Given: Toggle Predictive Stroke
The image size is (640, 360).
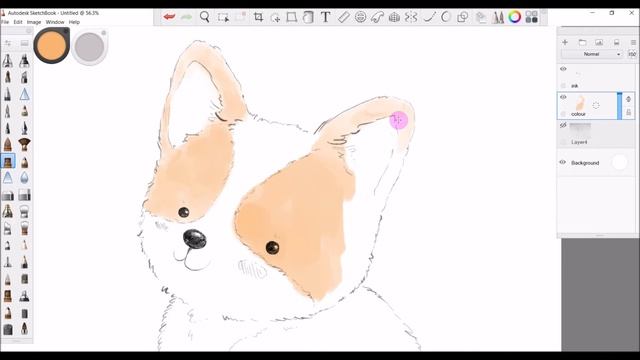Looking at the screenshot, I should (446, 17).
